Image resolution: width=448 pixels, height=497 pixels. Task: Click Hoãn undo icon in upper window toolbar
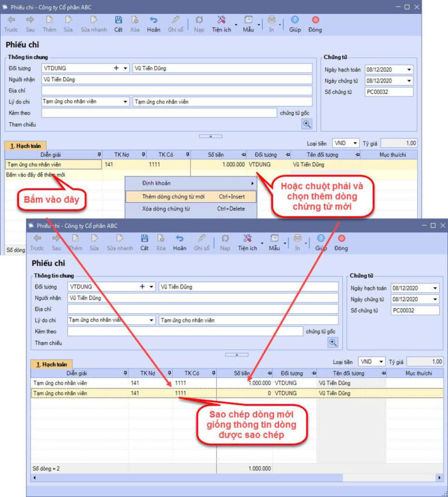154,24
